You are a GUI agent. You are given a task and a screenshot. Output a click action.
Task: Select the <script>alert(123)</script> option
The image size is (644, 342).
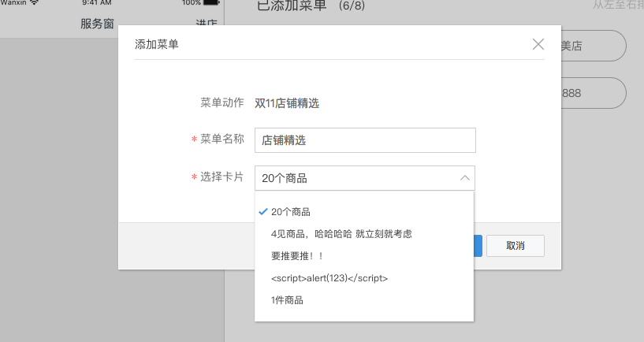[329, 278]
